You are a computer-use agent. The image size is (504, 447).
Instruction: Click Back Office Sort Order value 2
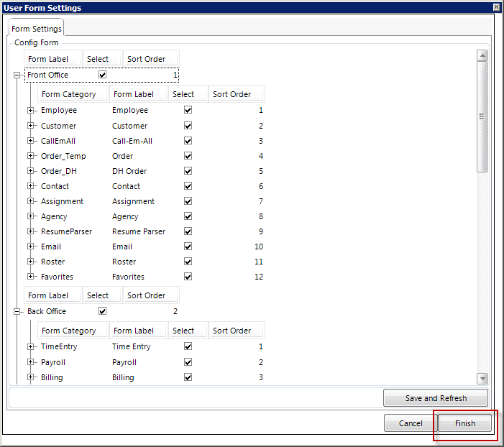(175, 311)
